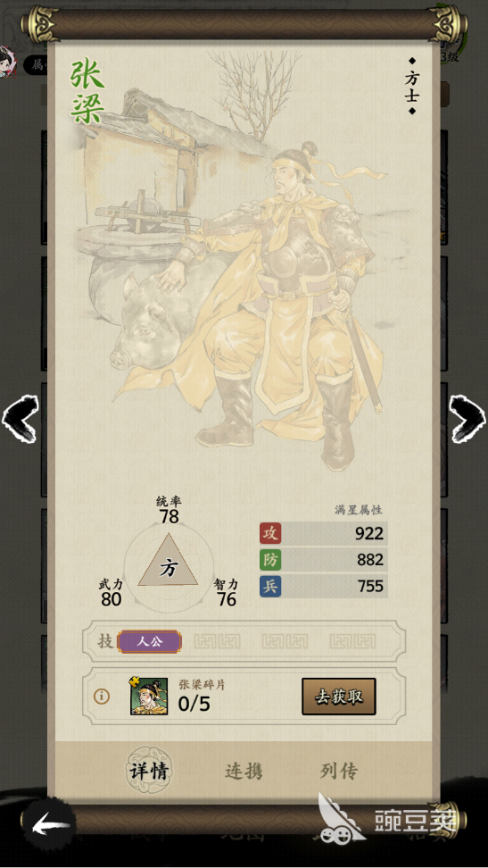This screenshot has height=868, width=488.
Task: Tap the green 防 defense icon
Action: pos(270,560)
